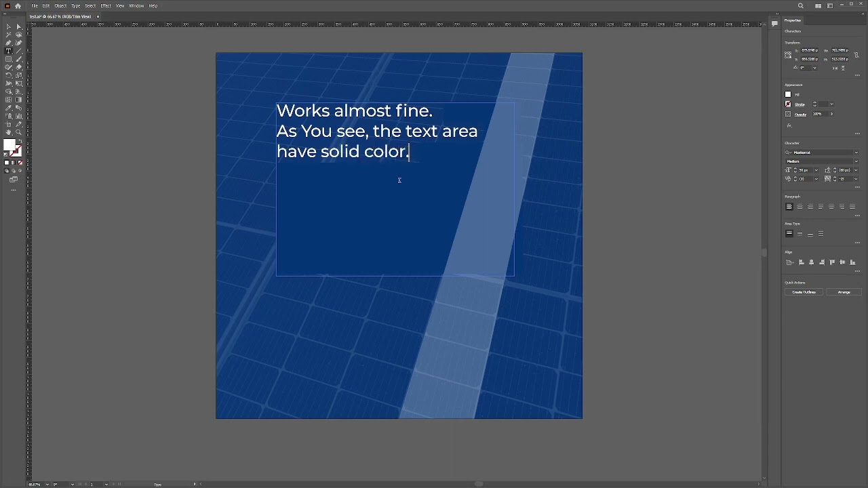868x488 pixels.
Task: Toggle constrain width and height proportions
Action: click(x=856, y=55)
